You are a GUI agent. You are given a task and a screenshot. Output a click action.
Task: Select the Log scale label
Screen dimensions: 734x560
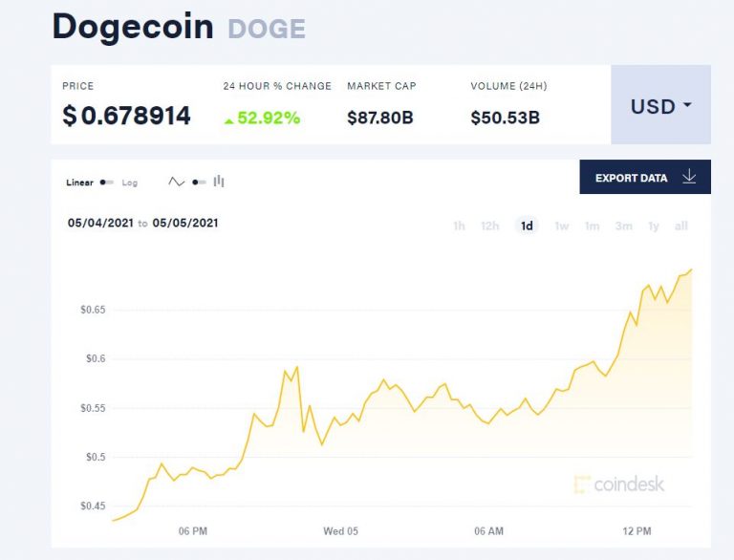(130, 183)
